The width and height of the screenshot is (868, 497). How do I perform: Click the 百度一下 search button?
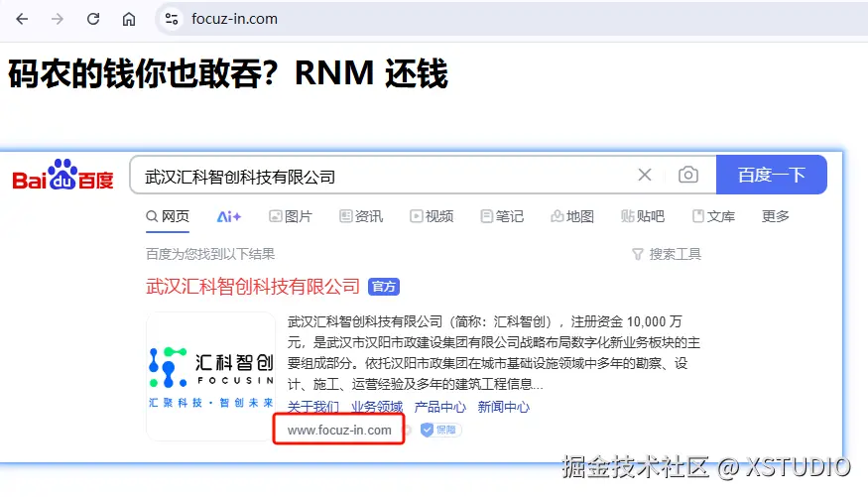pos(771,175)
